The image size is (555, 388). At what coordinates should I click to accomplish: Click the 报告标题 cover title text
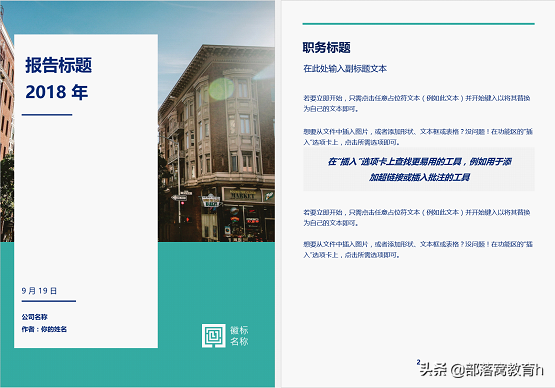58,65
